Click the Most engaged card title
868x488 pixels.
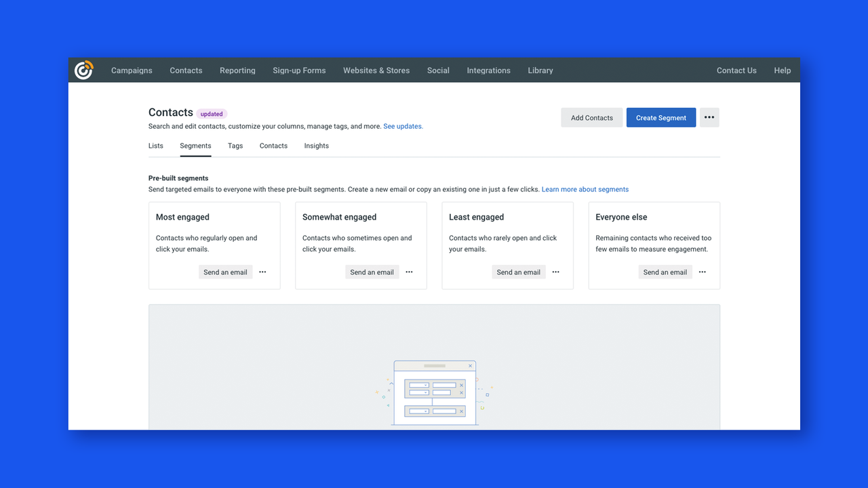pyautogui.click(x=182, y=217)
